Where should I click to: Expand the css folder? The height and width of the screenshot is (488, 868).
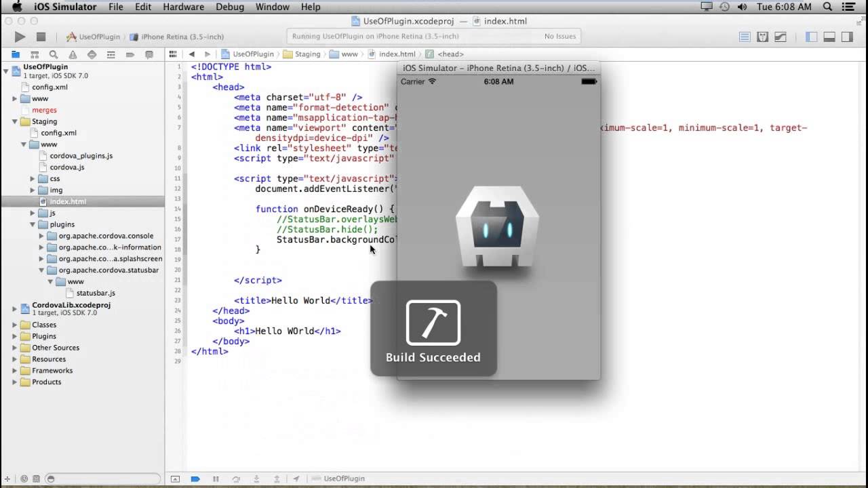pos(33,179)
